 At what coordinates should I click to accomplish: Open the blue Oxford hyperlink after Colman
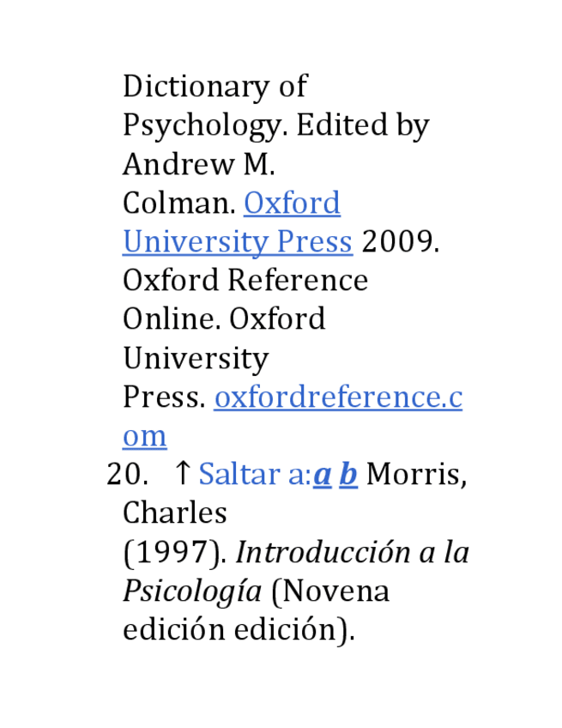tap(292, 203)
